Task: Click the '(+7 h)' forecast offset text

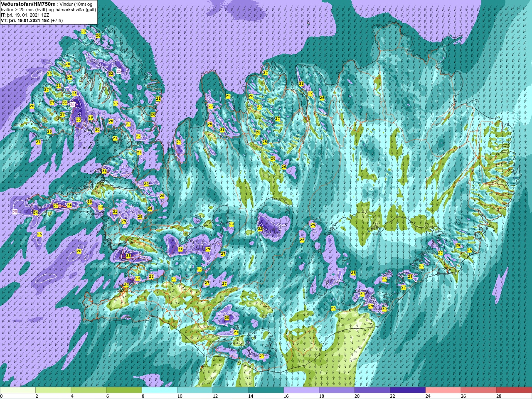Action: point(57,20)
